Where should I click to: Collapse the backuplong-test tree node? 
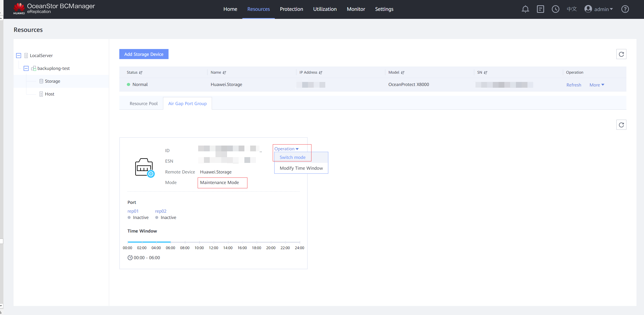26,68
